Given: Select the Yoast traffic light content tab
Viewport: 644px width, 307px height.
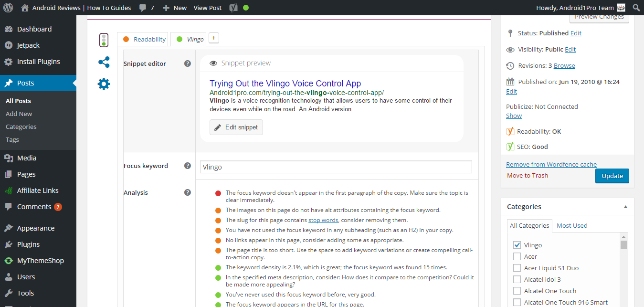Looking at the screenshot, I should click(x=104, y=40).
